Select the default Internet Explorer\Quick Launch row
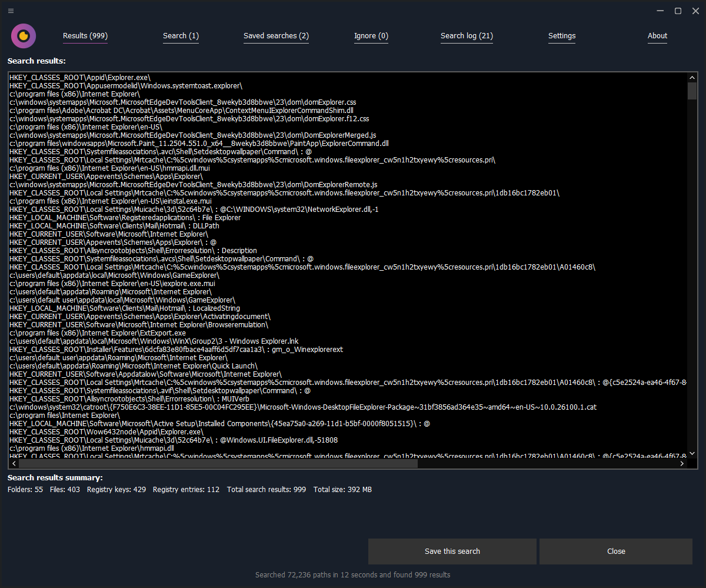This screenshot has width=706, height=588. click(348, 366)
